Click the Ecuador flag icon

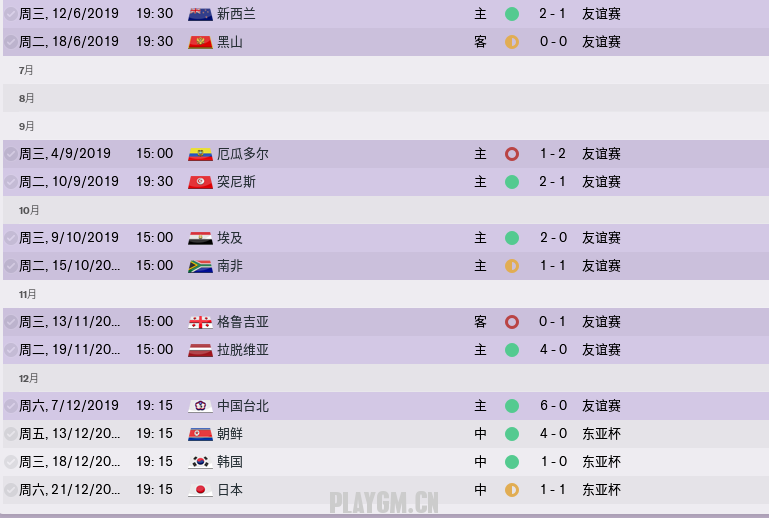pos(200,154)
